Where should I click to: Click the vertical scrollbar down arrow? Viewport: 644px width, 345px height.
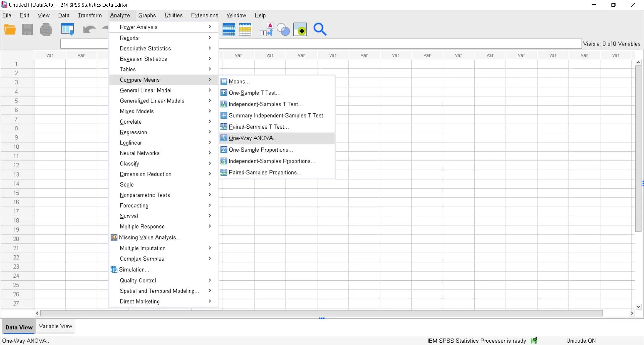tap(638, 306)
